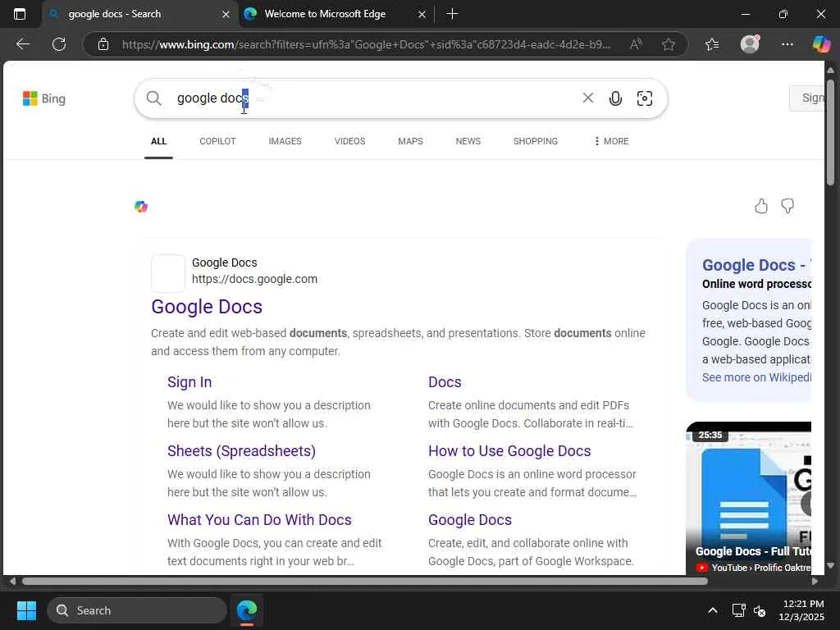Open the Windows Start menu

[26, 610]
